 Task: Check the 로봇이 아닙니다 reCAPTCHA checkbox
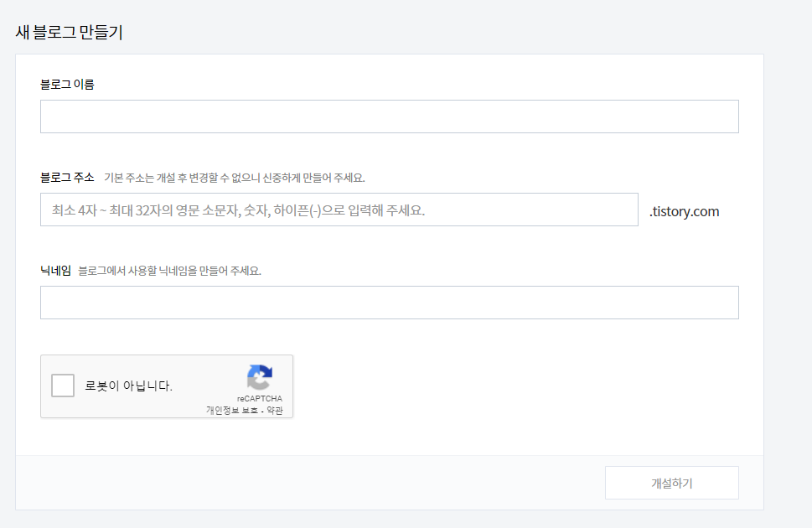(63, 386)
